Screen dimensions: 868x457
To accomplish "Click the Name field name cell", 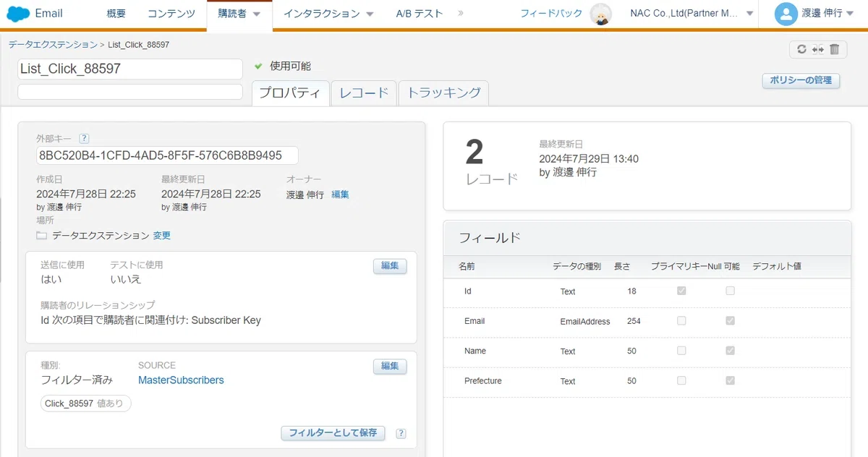I will [475, 351].
